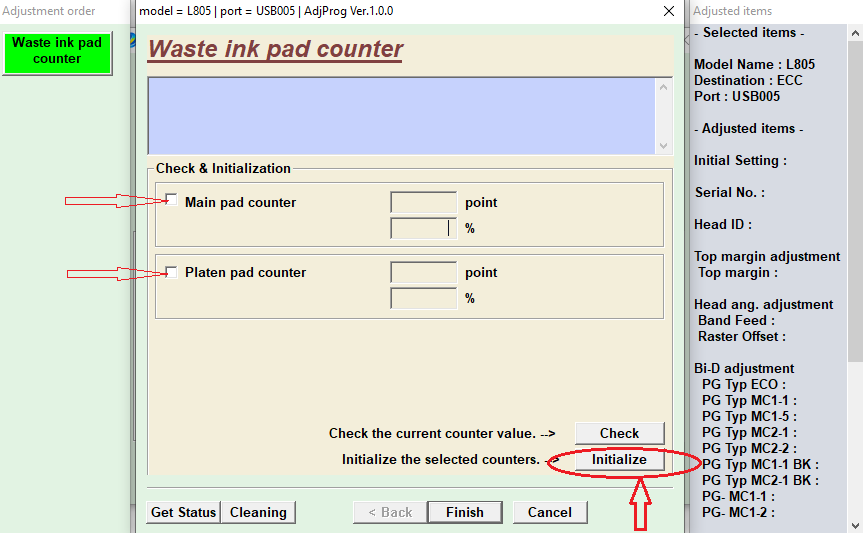The image size is (866, 543).
Task: Click inside the blue log text area
Action: (400, 115)
